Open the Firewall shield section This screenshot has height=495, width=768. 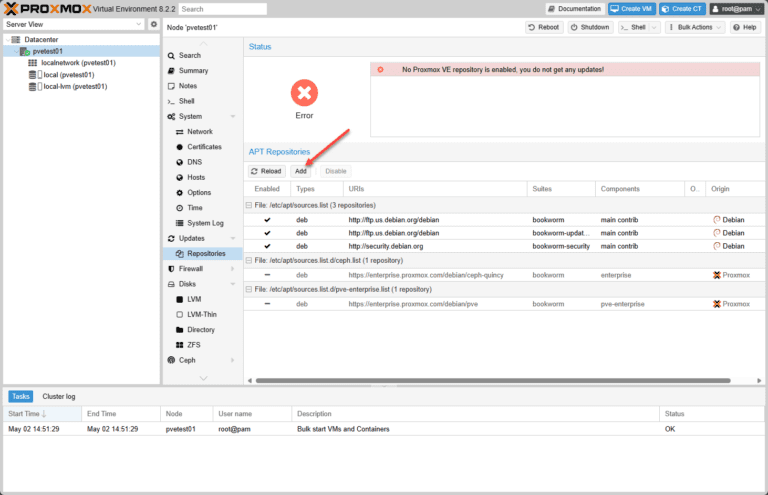coord(171,269)
